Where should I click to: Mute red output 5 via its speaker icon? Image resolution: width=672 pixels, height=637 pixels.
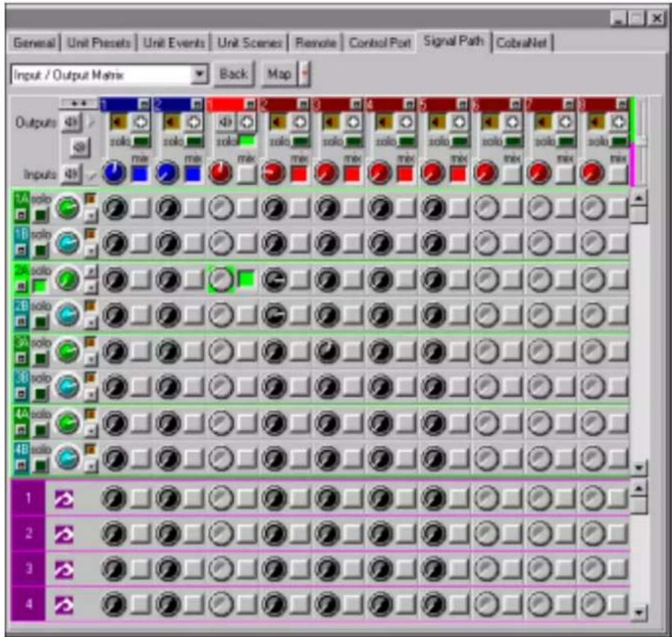point(437,122)
